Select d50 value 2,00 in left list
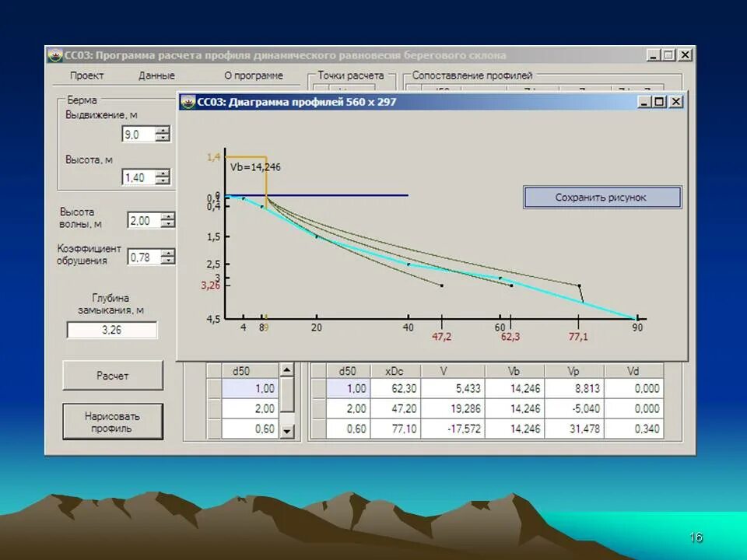Image resolution: width=747 pixels, height=560 pixels. 250,408
